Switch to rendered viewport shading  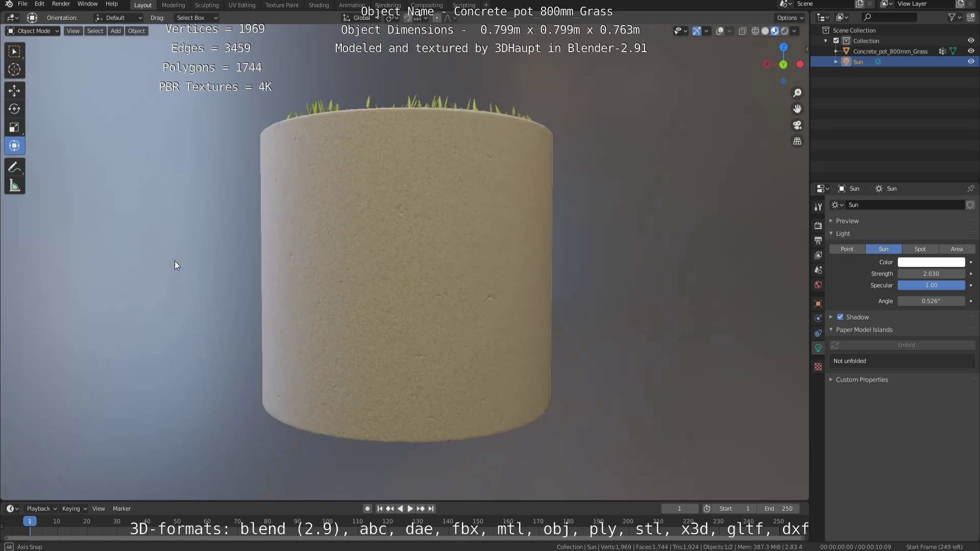pyautogui.click(x=785, y=31)
